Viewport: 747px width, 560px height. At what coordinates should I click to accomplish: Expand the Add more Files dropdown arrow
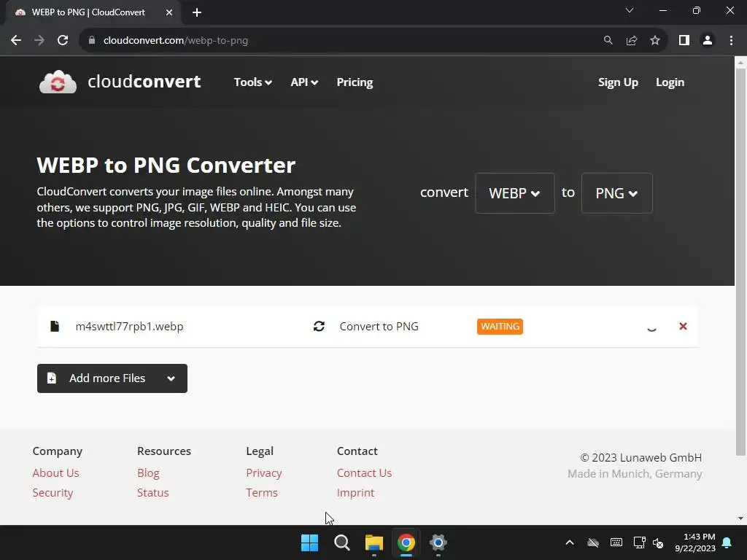[x=171, y=378]
